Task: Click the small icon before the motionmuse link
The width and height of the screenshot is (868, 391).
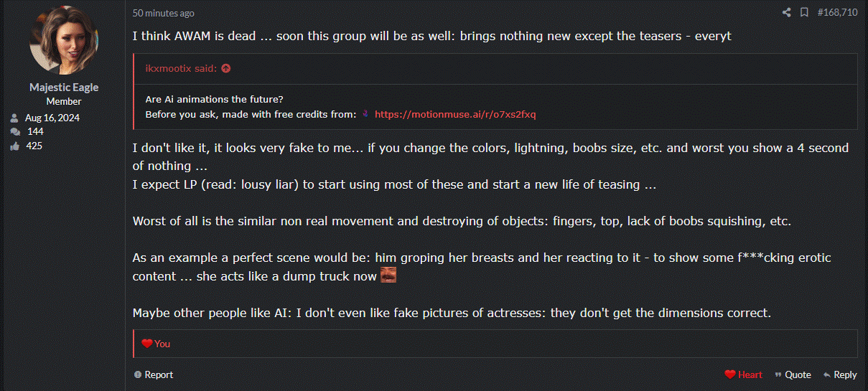Action: (x=365, y=114)
